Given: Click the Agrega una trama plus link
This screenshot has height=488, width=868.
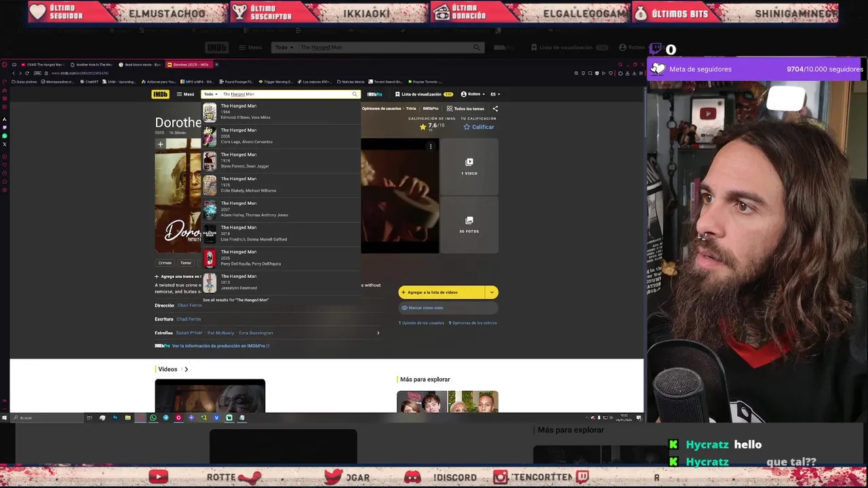Looking at the screenshot, I should (178, 277).
